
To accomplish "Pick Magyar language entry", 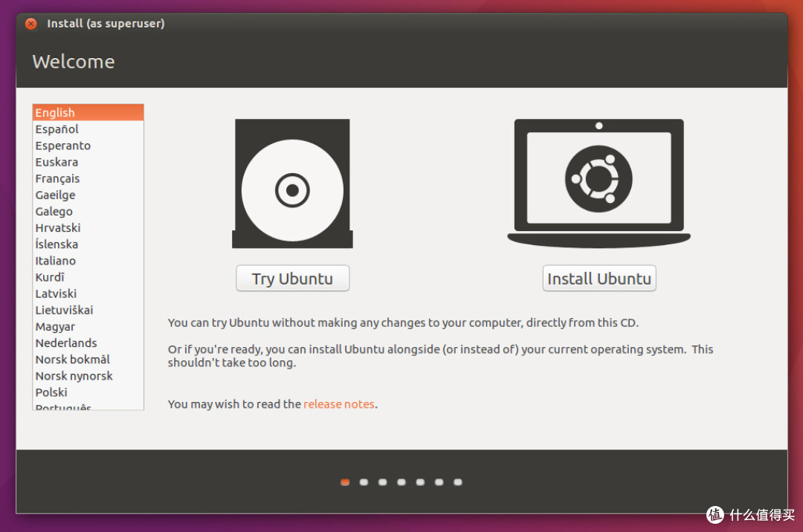I will click(x=88, y=326).
